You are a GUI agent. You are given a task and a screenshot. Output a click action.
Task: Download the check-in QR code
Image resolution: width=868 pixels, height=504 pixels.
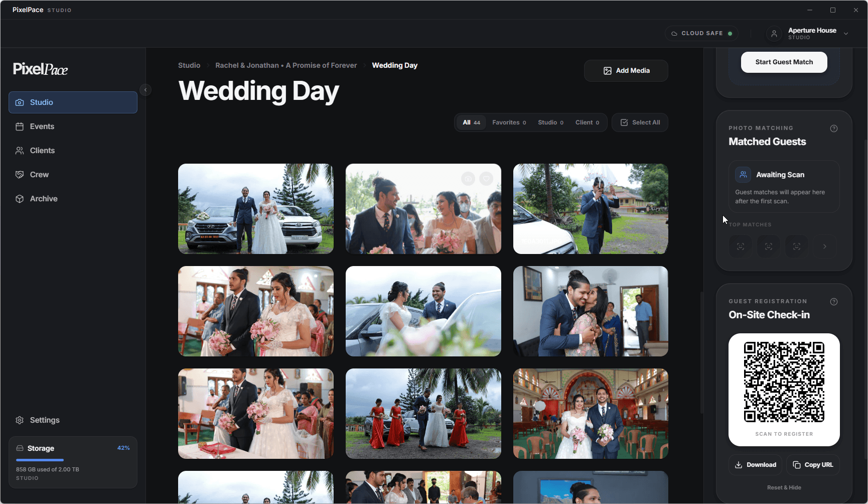click(x=756, y=465)
